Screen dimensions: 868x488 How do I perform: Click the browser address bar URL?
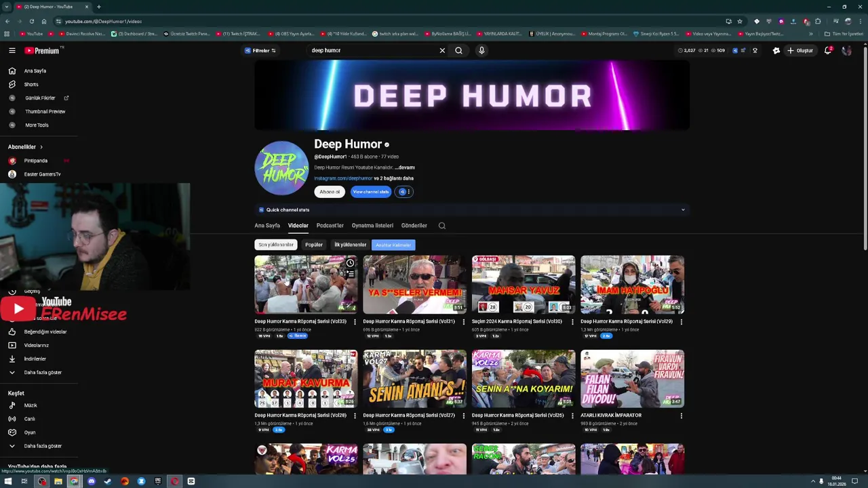[x=103, y=21]
